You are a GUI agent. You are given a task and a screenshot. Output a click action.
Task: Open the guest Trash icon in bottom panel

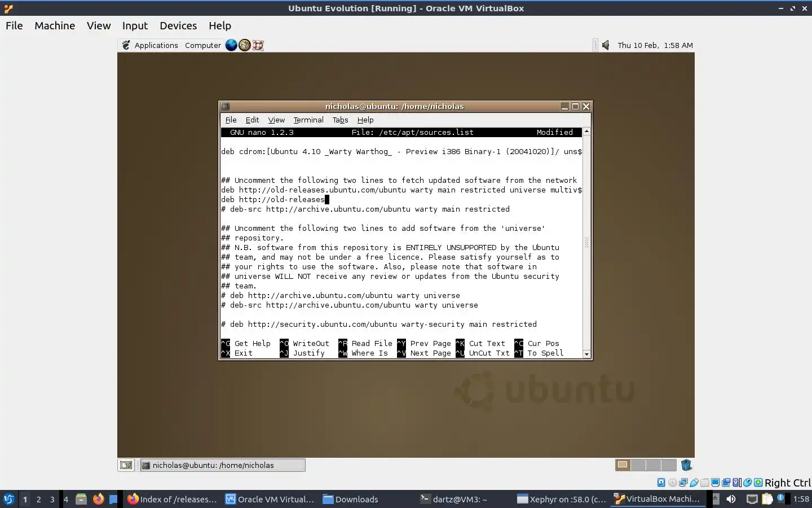click(x=686, y=465)
